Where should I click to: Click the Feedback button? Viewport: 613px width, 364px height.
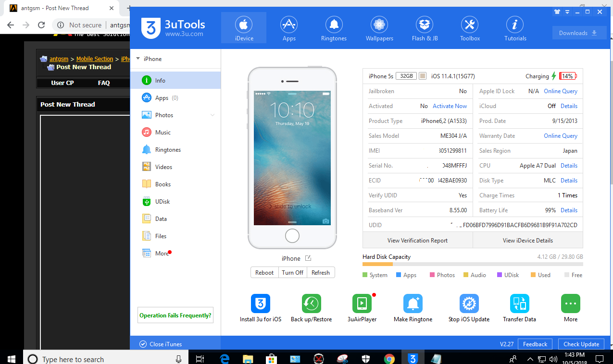click(x=535, y=344)
